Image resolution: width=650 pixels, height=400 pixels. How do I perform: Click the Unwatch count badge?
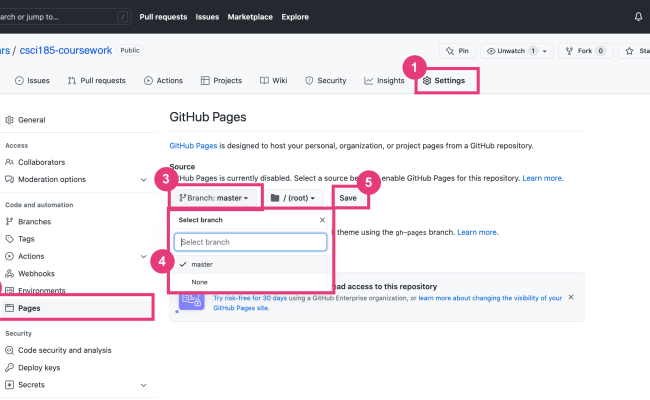tap(533, 51)
